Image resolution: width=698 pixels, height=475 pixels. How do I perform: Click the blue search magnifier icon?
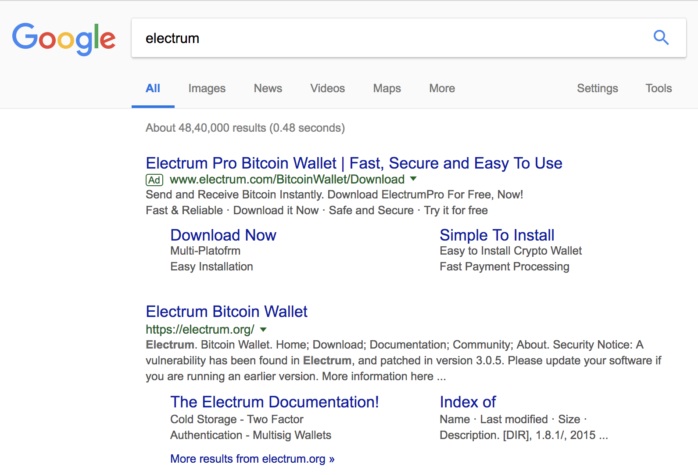coord(660,38)
